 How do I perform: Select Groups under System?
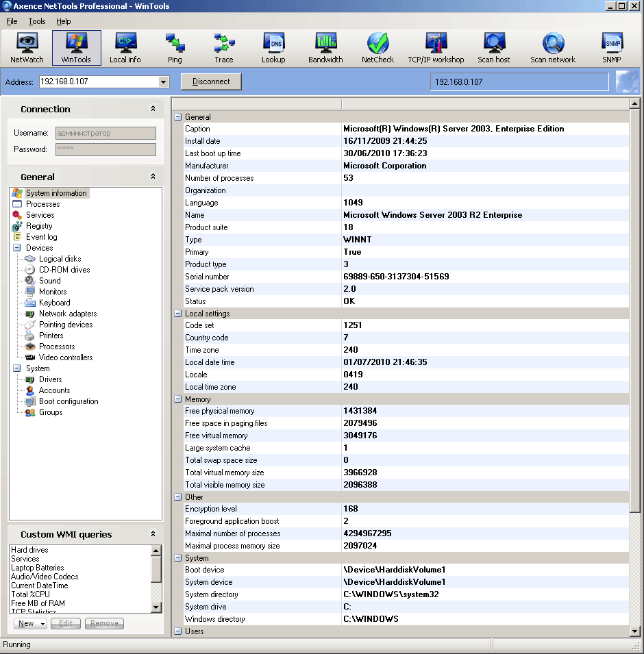pos(51,412)
